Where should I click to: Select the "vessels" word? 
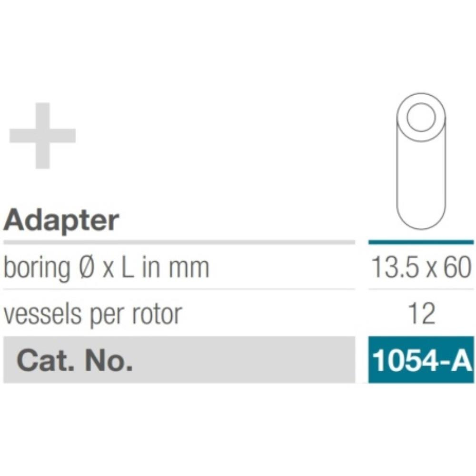click(x=42, y=314)
